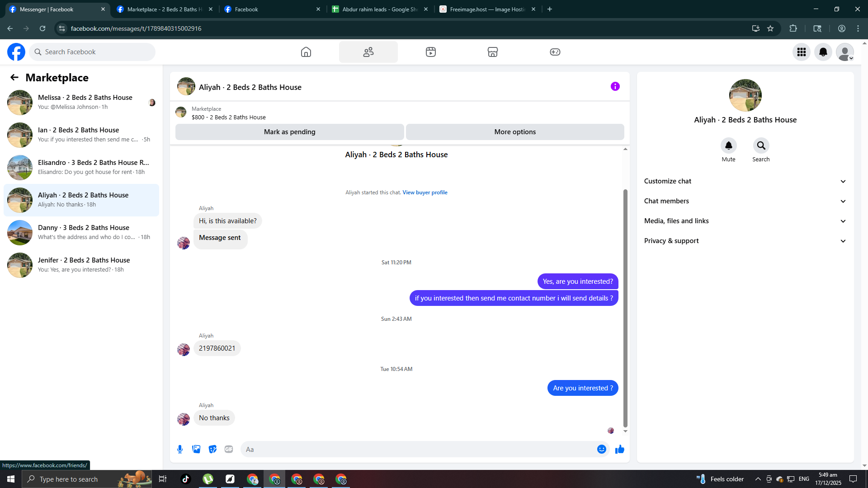
Task: Click the voice clip microphone icon
Action: pyautogui.click(x=180, y=449)
